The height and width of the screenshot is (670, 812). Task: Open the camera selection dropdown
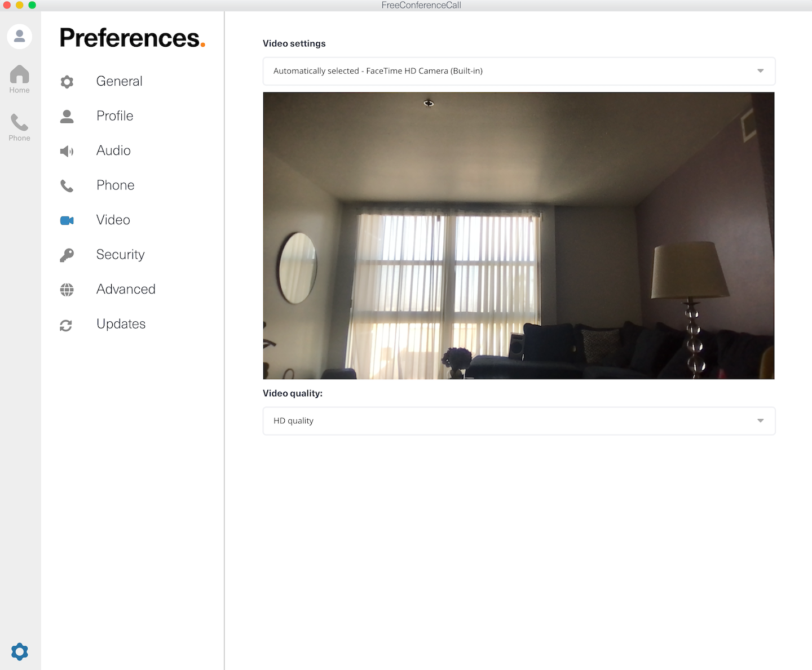(x=519, y=71)
